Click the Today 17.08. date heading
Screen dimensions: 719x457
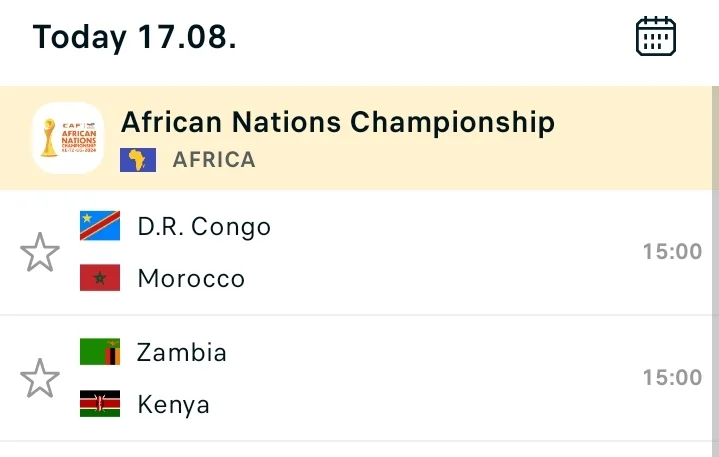pos(135,37)
